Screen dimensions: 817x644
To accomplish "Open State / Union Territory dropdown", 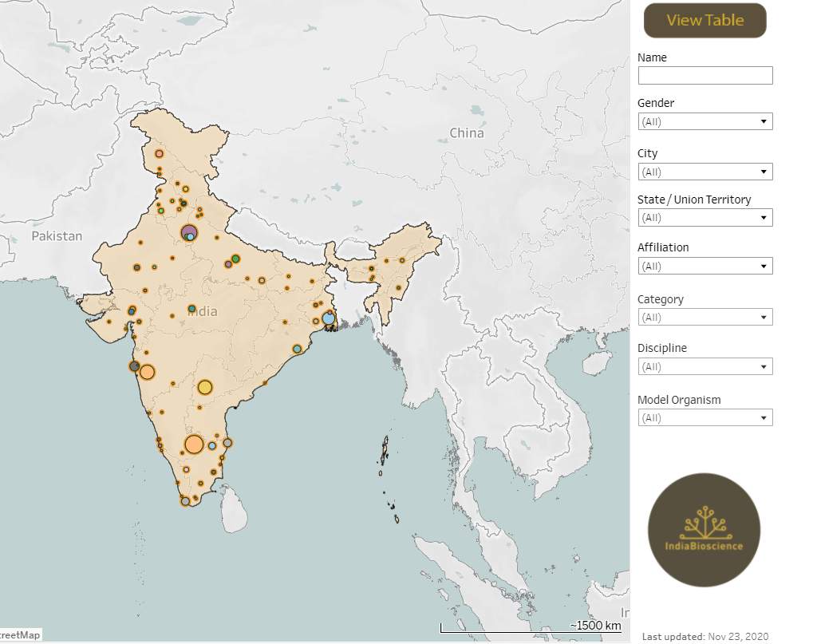I will pos(705,217).
